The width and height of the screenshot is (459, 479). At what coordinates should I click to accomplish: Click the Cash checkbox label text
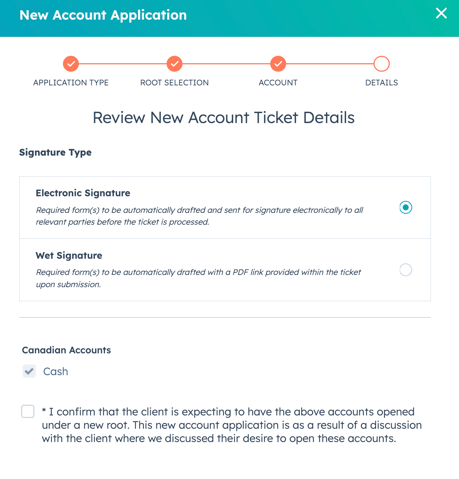point(56,371)
